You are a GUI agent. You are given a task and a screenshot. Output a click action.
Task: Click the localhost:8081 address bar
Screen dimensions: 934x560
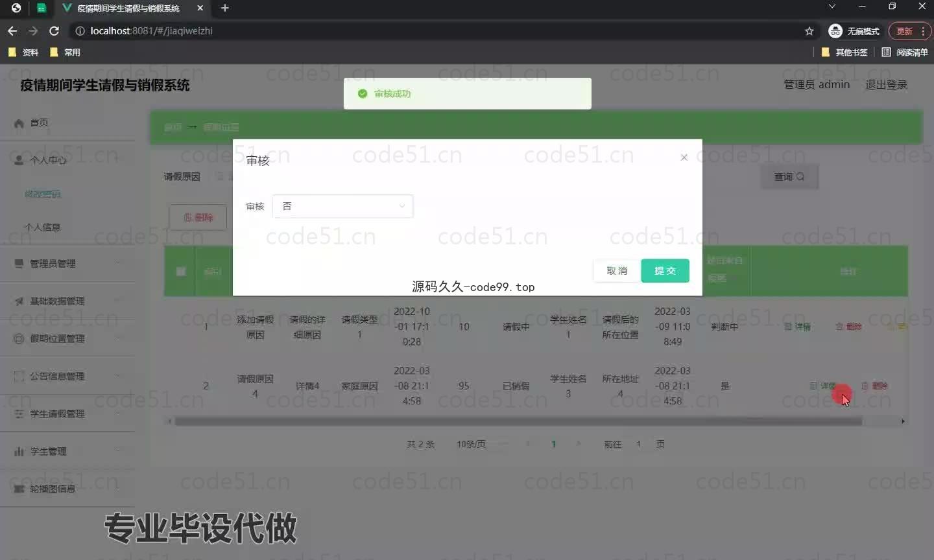(x=441, y=30)
